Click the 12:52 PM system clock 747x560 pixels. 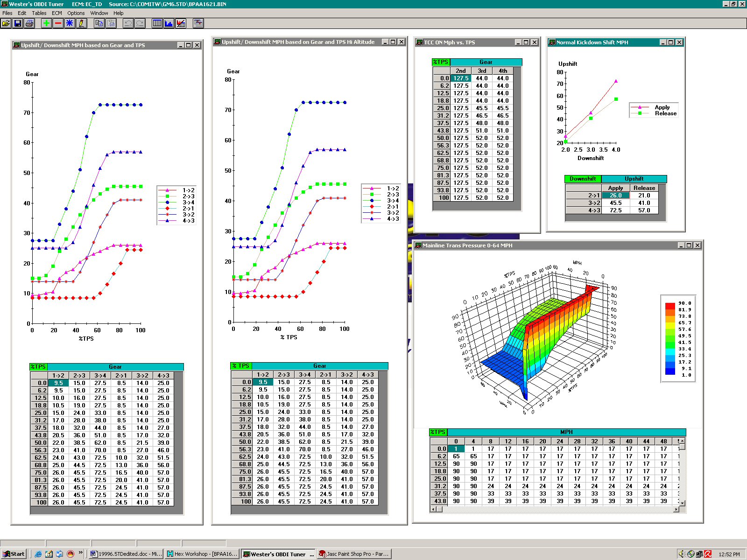(x=729, y=554)
